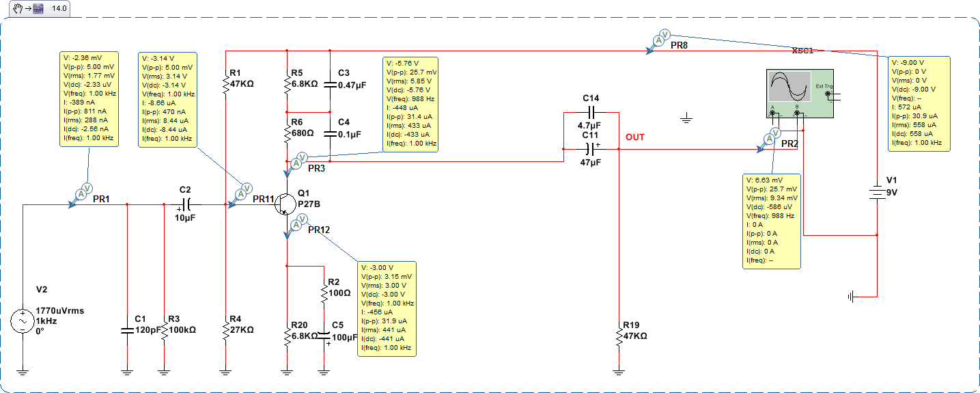Click channel B terminal on the oscilloscope
This screenshot has height=393, width=980.
797,113
